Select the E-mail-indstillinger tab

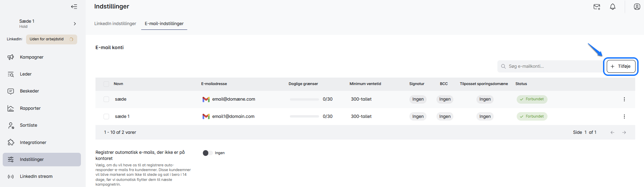164,24
